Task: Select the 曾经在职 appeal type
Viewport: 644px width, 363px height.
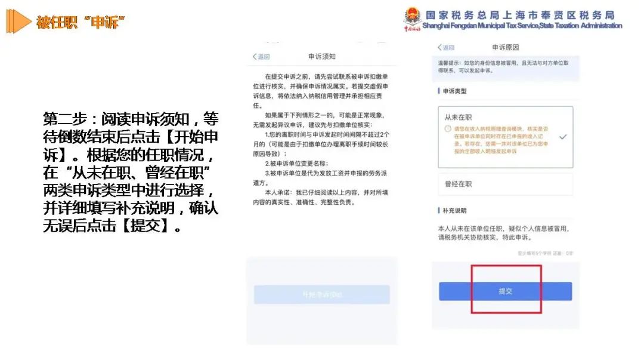Action: pyautogui.click(x=505, y=184)
